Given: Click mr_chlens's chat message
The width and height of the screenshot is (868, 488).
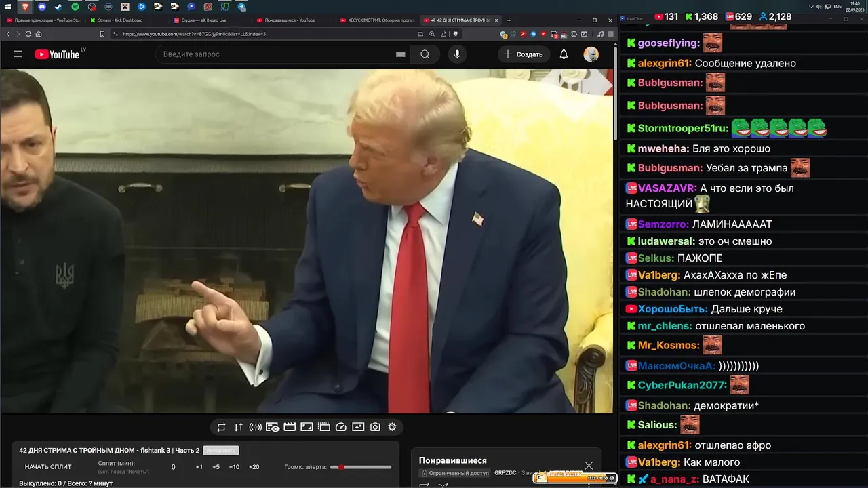Looking at the screenshot, I should [750, 326].
